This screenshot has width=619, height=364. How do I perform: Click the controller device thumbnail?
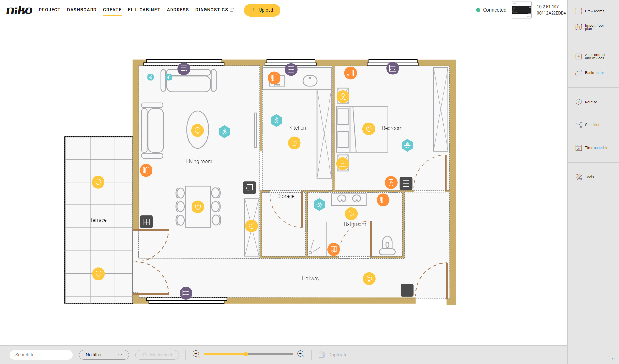click(x=521, y=10)
